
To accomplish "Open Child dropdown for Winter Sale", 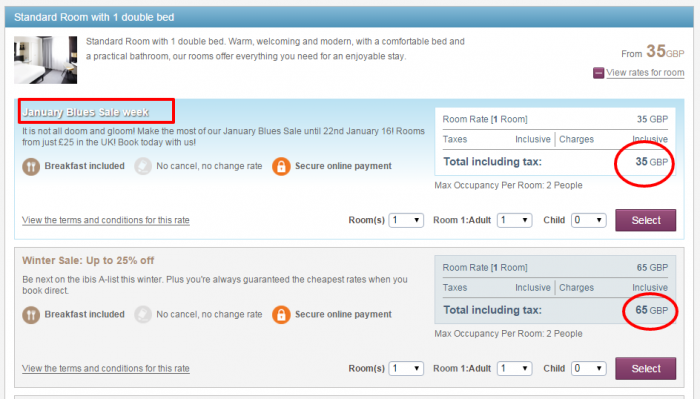I will click(588, 368).
